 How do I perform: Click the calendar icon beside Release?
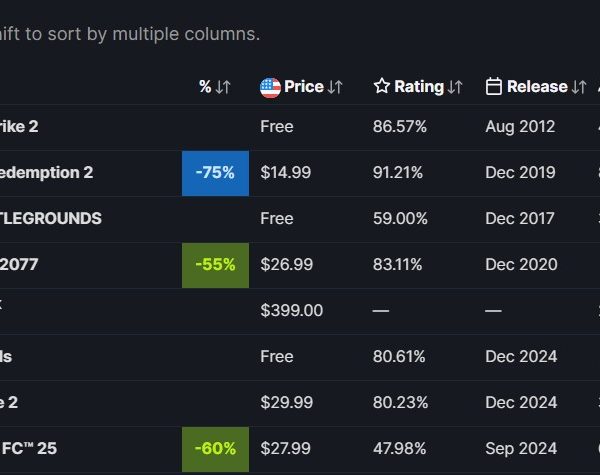(494, 86)
